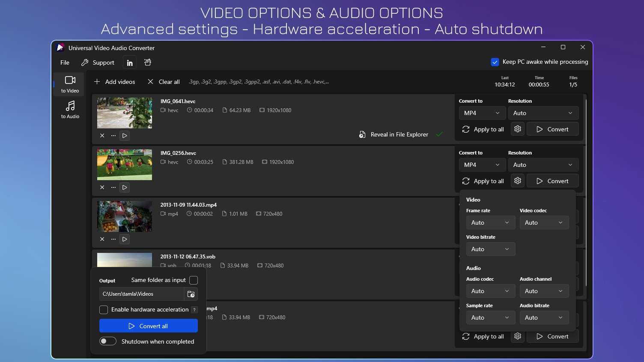This screenshot has height=362, width=644.
Task: Select the 2013-11-09 11.44.03.mp4 thumbnail
Action: tap(125, 217)
